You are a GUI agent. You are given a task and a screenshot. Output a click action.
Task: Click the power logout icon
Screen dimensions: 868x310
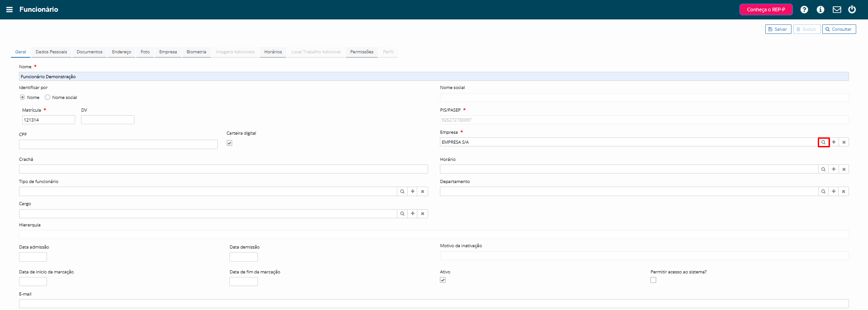pos(852,9)
